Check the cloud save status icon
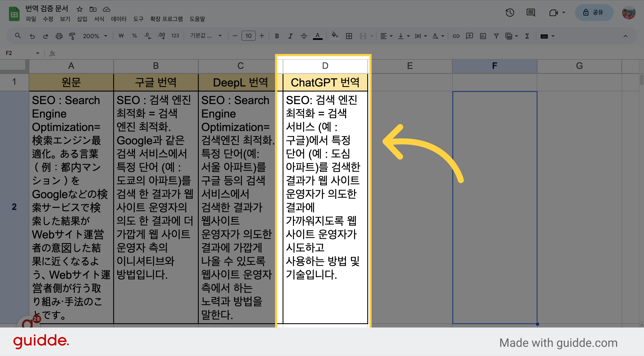Viewport: 644px width, 356px height. [106, 9]
